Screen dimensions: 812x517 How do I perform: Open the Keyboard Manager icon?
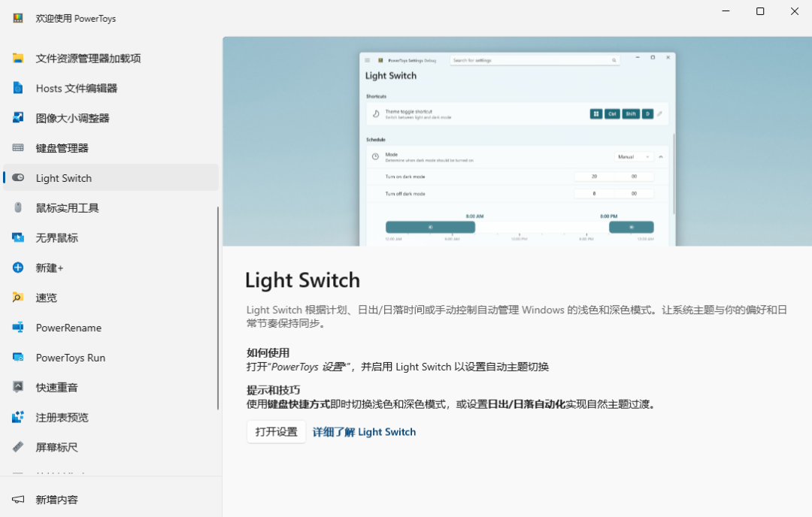click(x=18, y=148)
